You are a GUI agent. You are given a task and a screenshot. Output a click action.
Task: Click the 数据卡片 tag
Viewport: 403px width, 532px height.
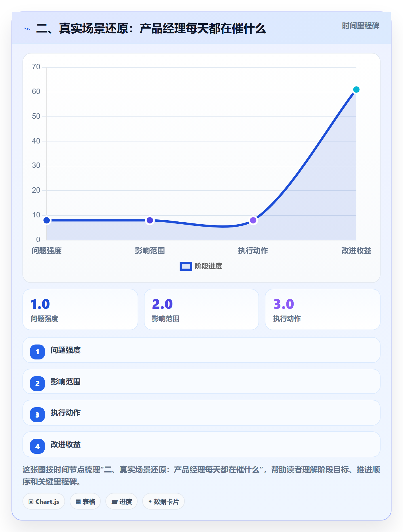164,502
